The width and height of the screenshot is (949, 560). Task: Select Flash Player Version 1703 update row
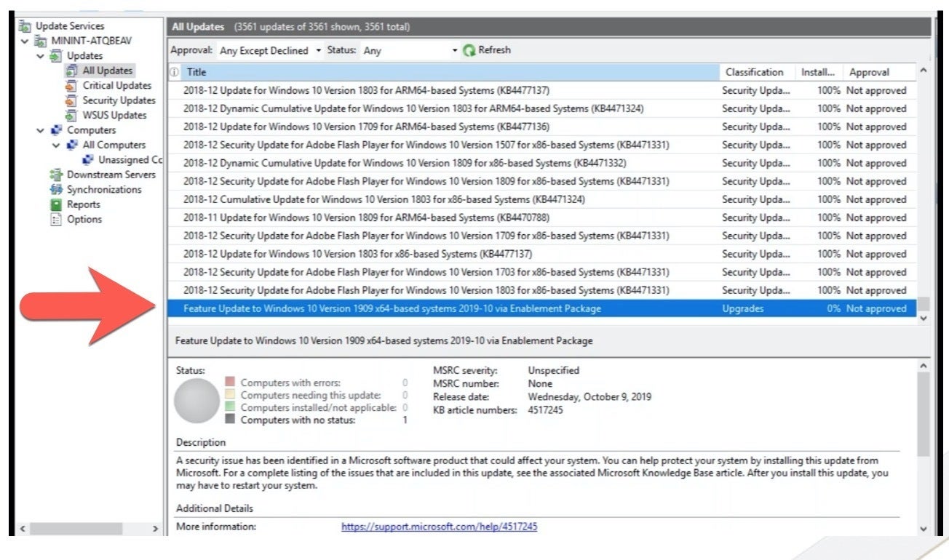[x=541, y=273]
